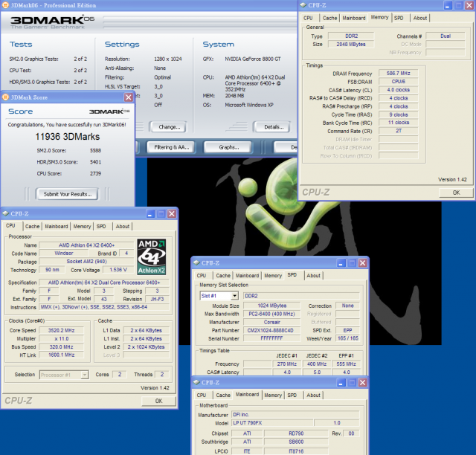Close the 3DMark Score window
Viewport: 476px width, 455px height.
coord(129,97)
